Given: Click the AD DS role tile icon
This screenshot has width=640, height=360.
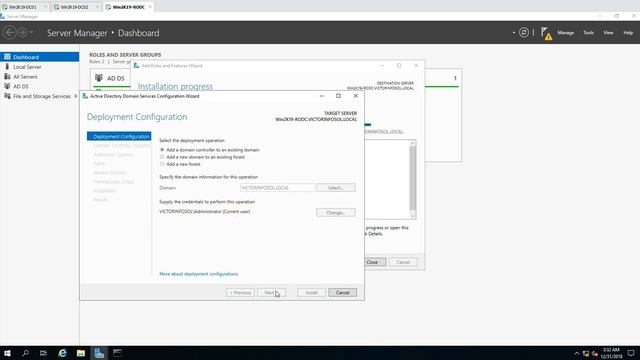Looking at the screenshot, I should [99, 78].
